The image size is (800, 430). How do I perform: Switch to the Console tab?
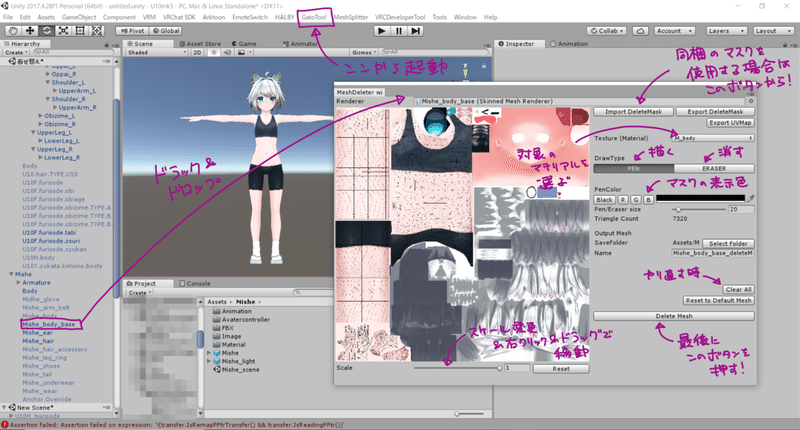194,283
